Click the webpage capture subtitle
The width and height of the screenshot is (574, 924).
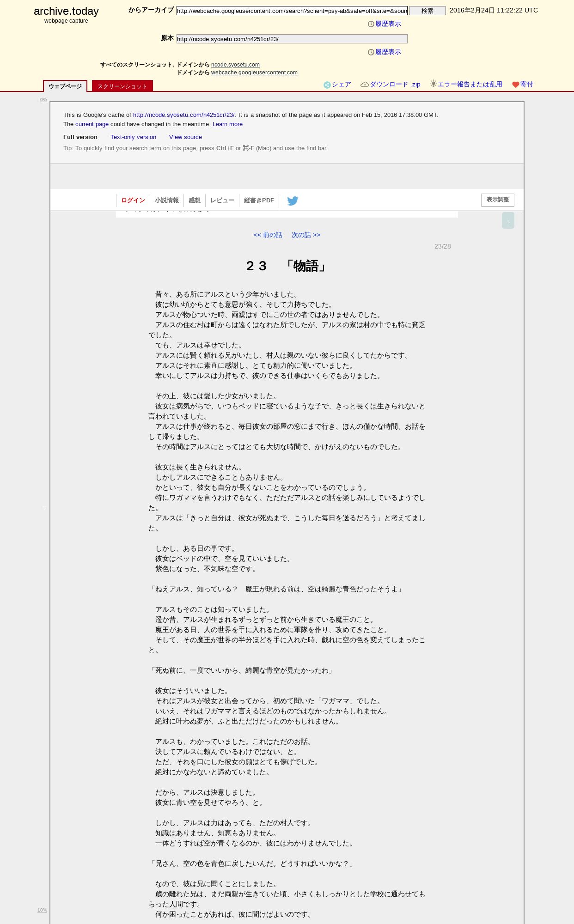(66, 21)
